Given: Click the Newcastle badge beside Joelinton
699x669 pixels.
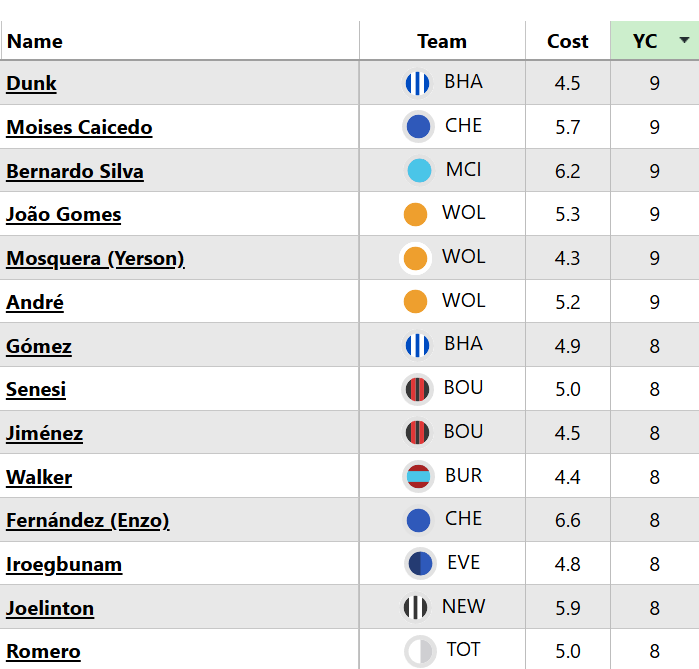Looking at the screenshot, I should 415,608.
